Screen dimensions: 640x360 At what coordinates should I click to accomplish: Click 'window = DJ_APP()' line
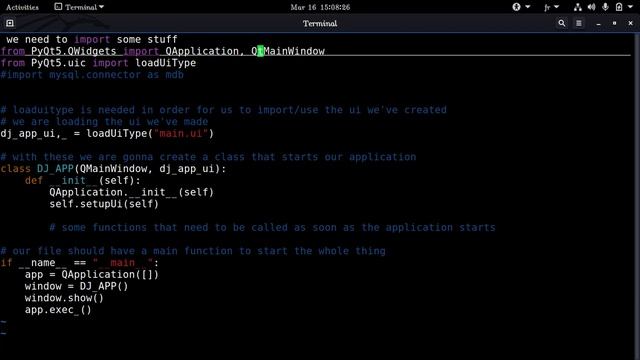click(x=76, y=286)
